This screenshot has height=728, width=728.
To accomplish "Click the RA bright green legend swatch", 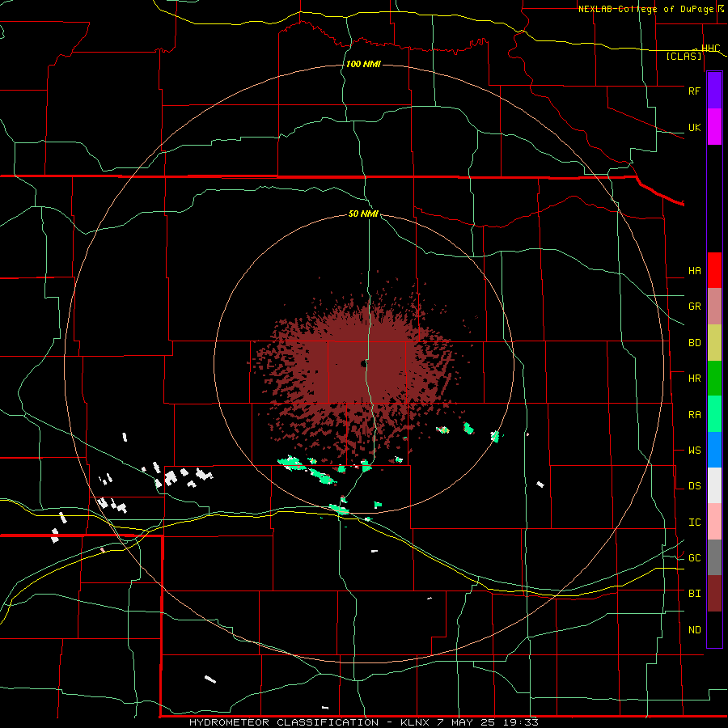I will 714,414.
